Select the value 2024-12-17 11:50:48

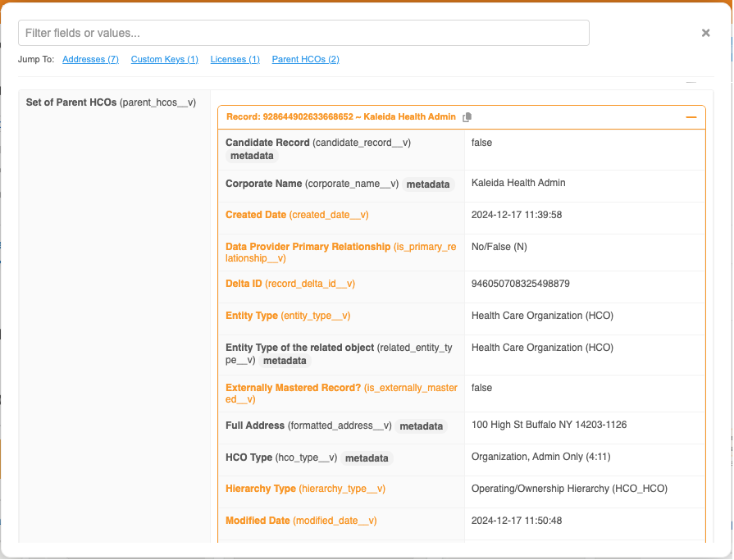[517, 521]
